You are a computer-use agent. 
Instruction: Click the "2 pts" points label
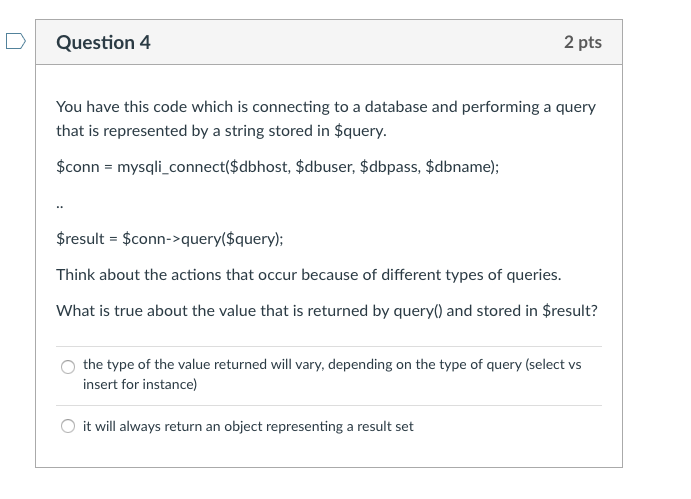point(583,42)
